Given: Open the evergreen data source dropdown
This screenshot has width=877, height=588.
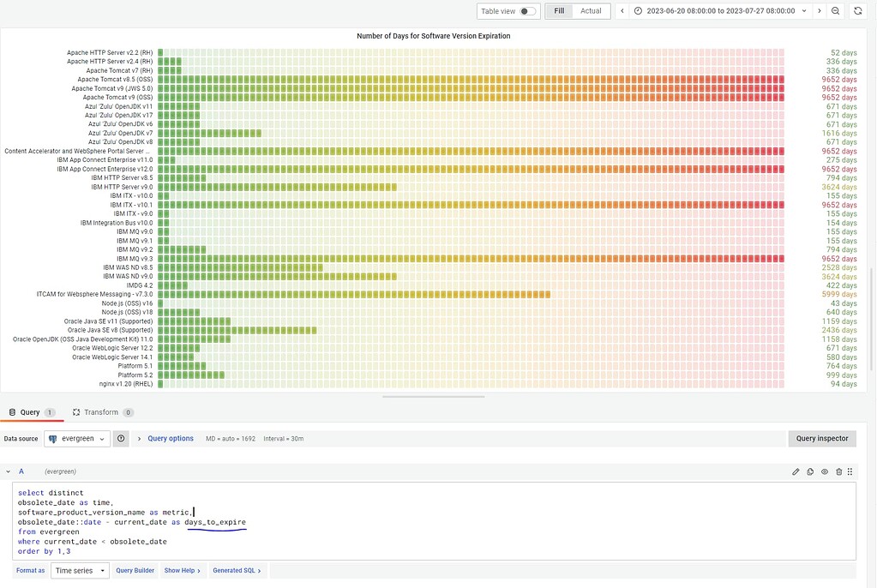Looking at the screenshot, I should click(77, 438).
